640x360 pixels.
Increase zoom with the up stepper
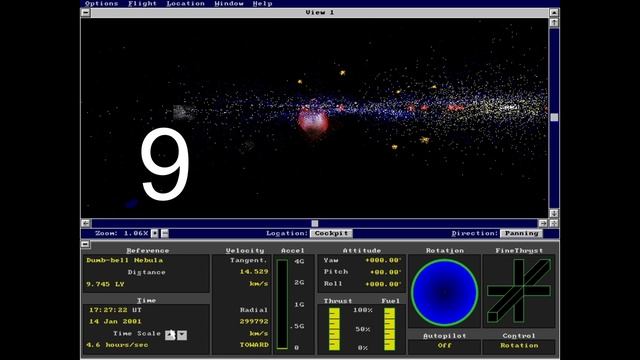(155, 233)
